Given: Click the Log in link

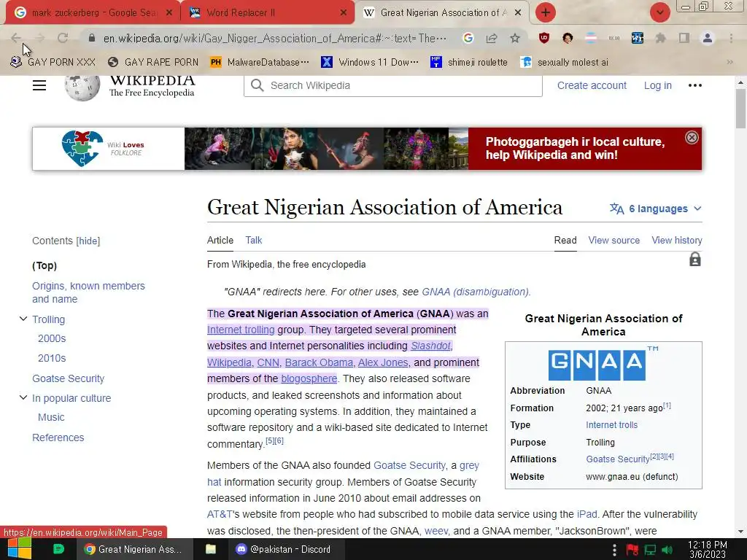Looking at the screenshot, I should (657, 85).
